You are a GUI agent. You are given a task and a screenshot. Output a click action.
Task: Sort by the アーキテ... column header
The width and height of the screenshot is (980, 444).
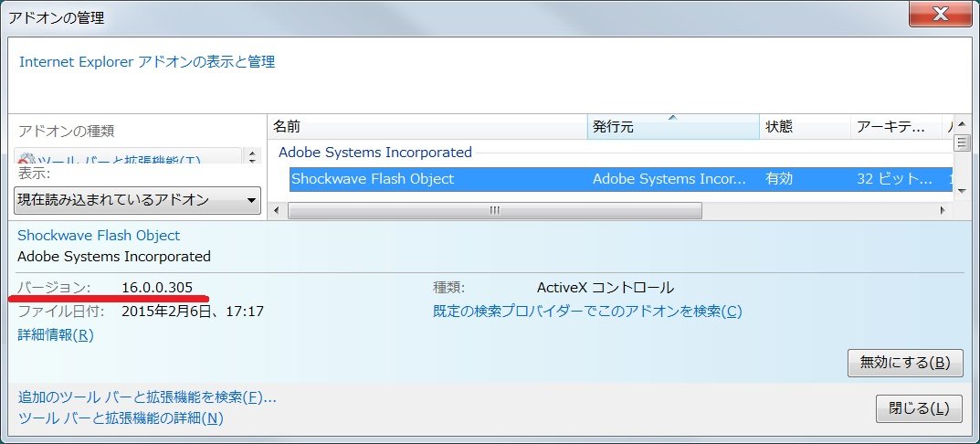click(896, 126)
